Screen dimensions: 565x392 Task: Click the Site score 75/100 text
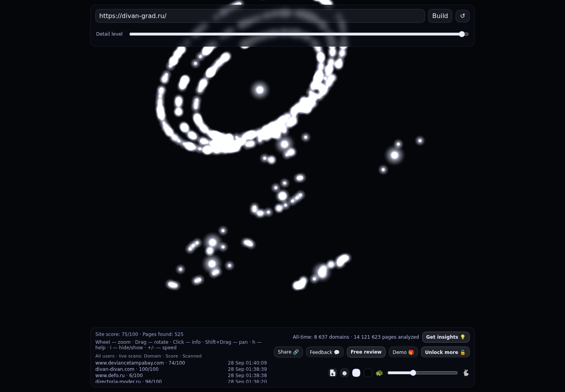coord(117,334)
